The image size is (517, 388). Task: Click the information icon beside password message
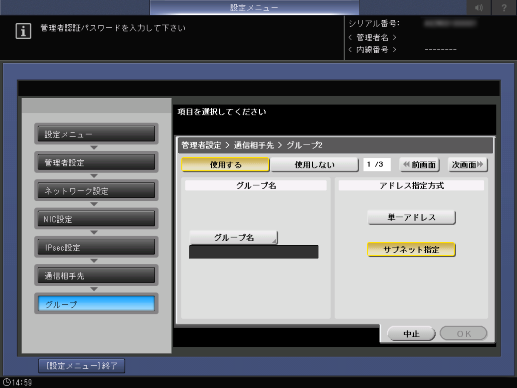23,32
